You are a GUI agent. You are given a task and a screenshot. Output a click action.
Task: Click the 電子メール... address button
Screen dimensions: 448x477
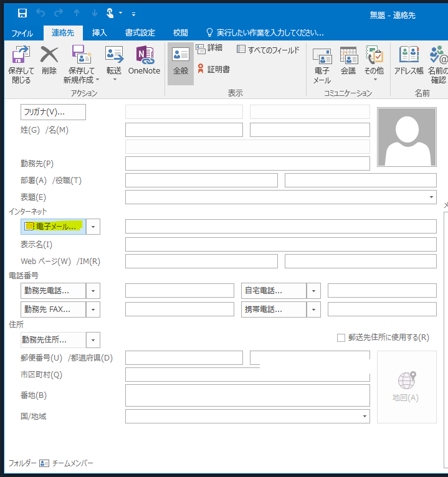53,227
